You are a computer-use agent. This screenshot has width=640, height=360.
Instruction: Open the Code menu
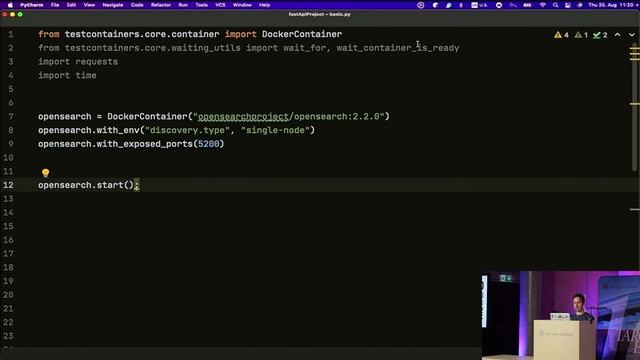tap(137, 5)
